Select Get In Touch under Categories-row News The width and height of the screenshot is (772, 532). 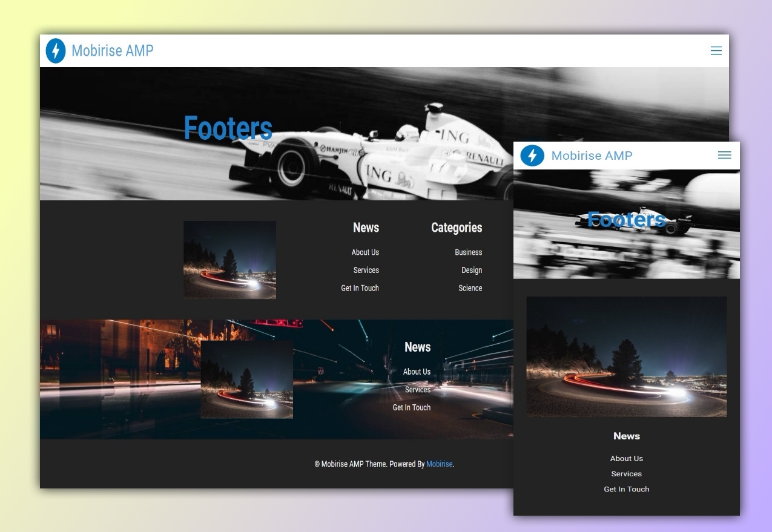point(360,288)
